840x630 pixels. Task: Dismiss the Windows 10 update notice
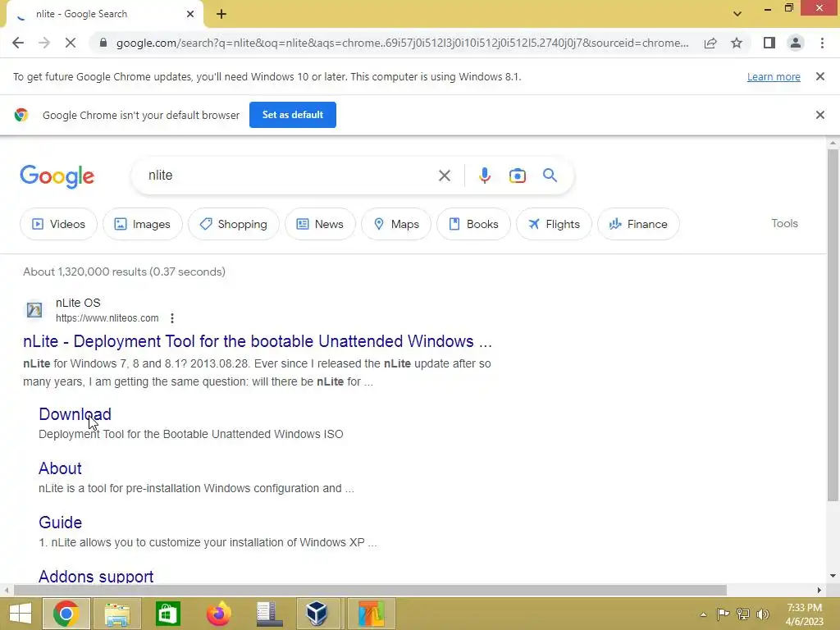819,76
